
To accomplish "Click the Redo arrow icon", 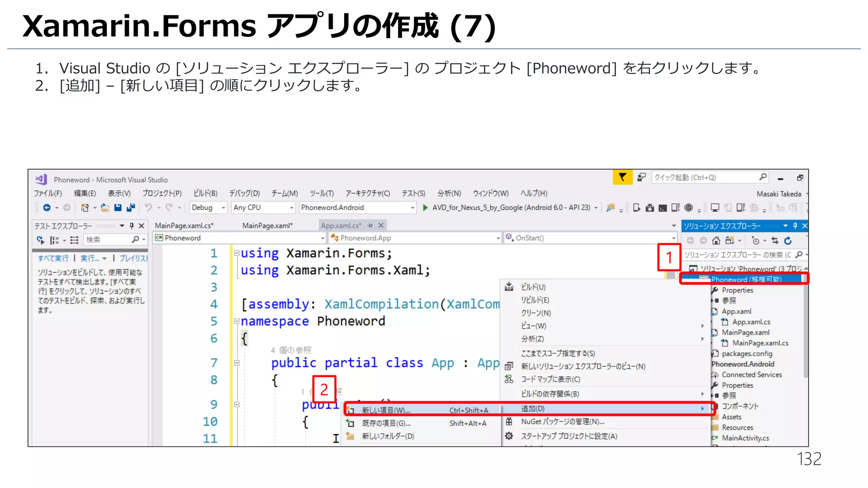I will click(x=169, y=208).
